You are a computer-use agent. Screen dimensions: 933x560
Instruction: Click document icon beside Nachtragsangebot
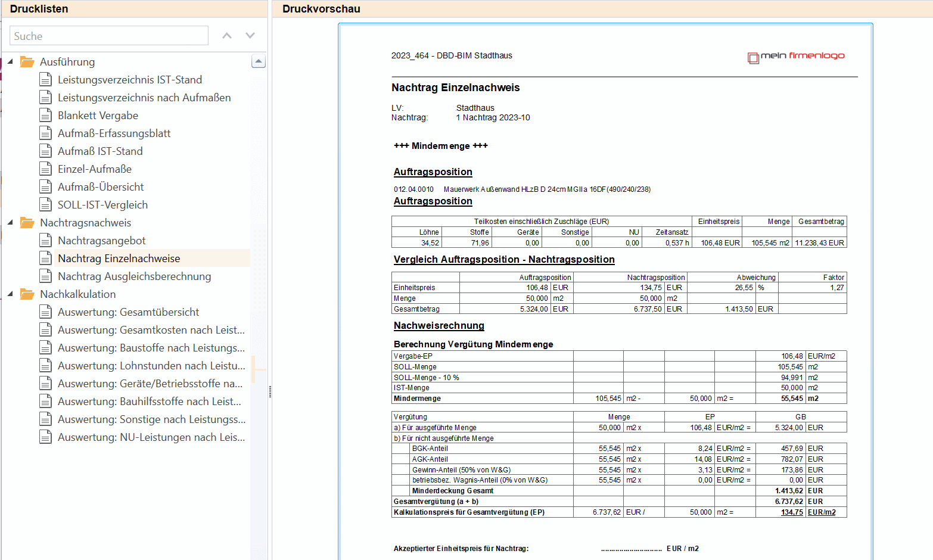[45, 240]
